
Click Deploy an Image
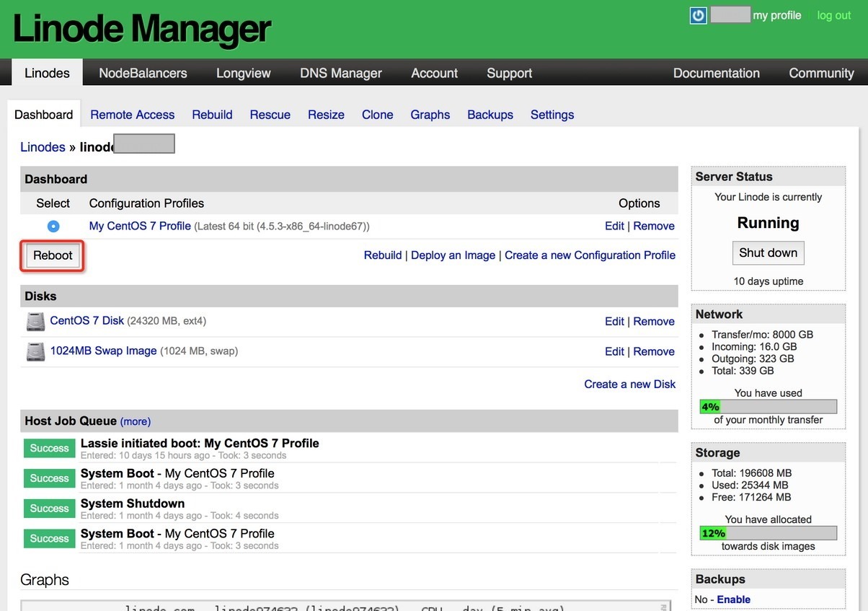point(453,255)
